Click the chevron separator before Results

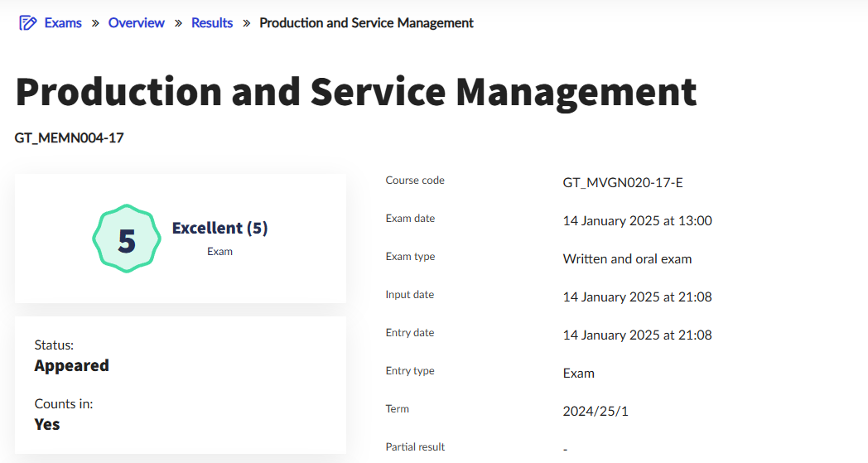point(178,23)
